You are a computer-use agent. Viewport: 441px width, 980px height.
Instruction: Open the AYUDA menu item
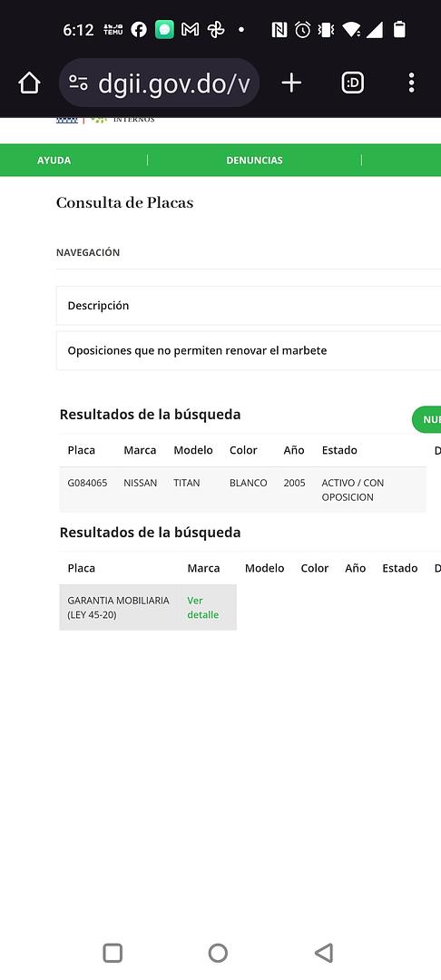click(54, 160)
